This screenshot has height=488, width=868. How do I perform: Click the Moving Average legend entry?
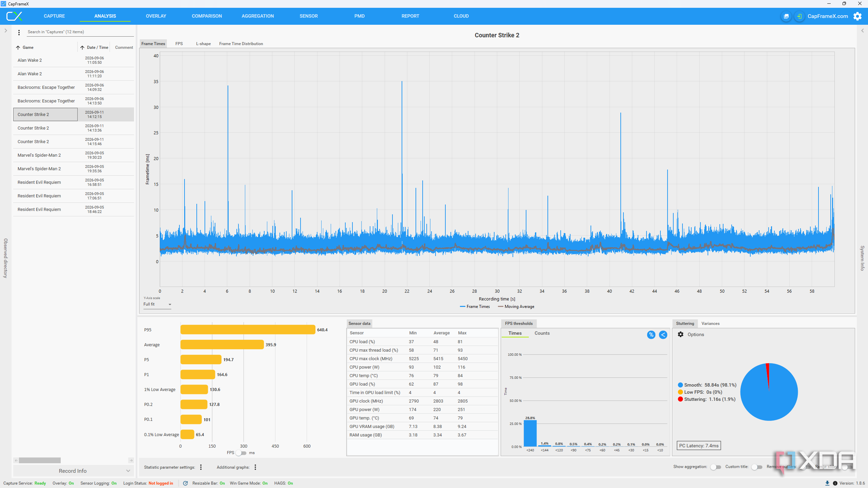click(516, 307)
